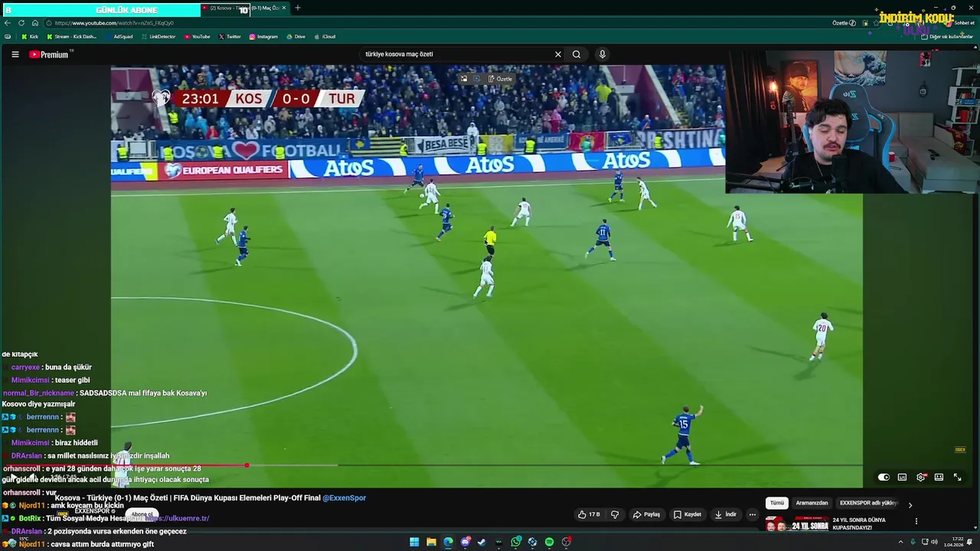This screenshot has height=551, width=980.
Task: Click the Özetle overlay button atop video
Action: coord(501,79)
